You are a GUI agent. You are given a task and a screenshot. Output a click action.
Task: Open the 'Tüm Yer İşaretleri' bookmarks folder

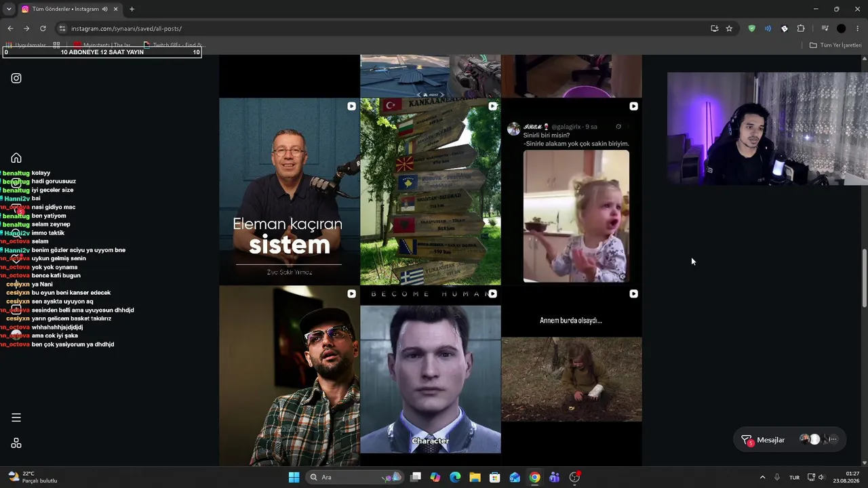point(835,45)
